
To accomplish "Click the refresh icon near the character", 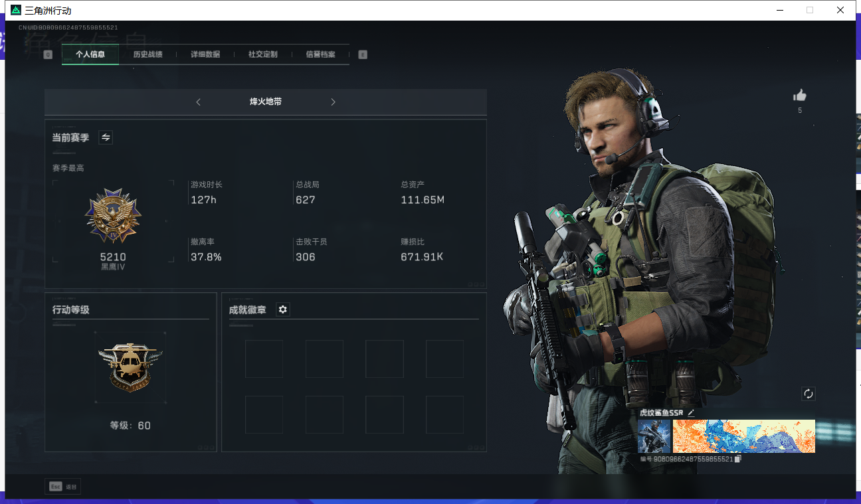I will 809,394.
